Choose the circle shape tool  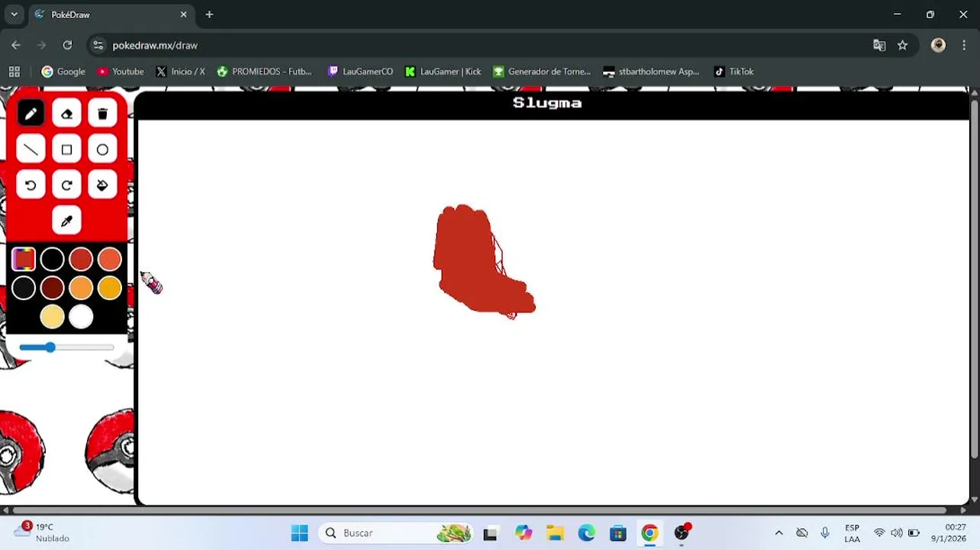(x=102, y=150)
